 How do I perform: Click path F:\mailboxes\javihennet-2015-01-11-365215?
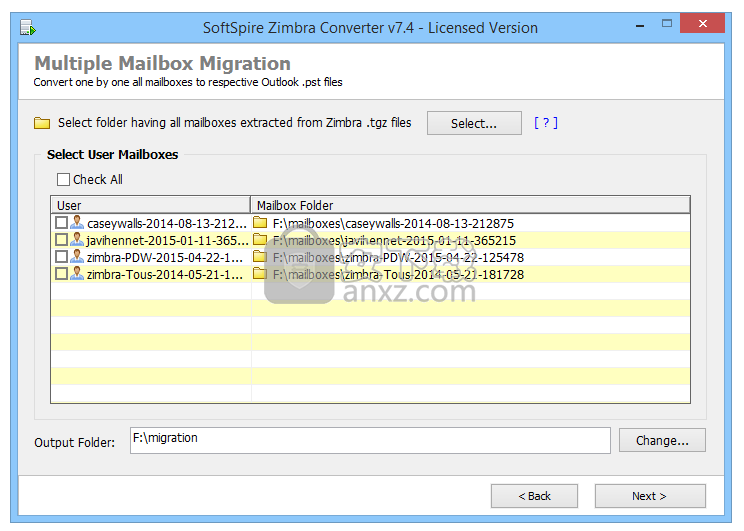point(394,241)
